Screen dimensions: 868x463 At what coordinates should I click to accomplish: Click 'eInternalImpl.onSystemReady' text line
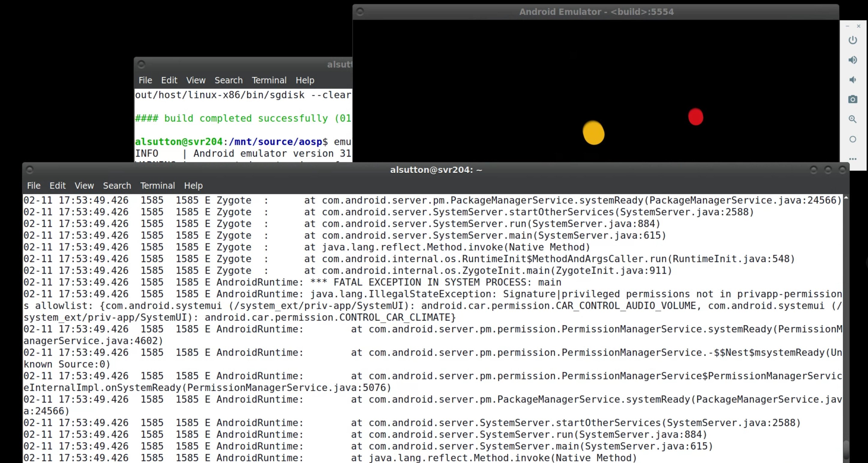(207, 388)
